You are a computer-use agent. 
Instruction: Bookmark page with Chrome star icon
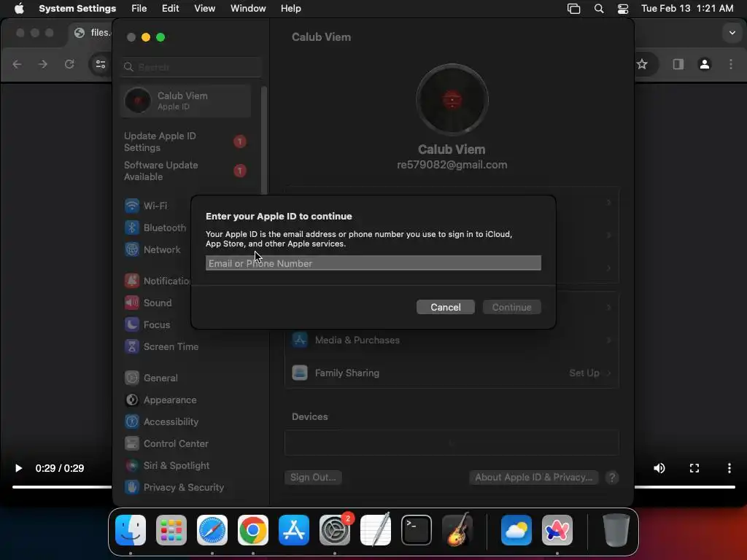click(642, 64)
